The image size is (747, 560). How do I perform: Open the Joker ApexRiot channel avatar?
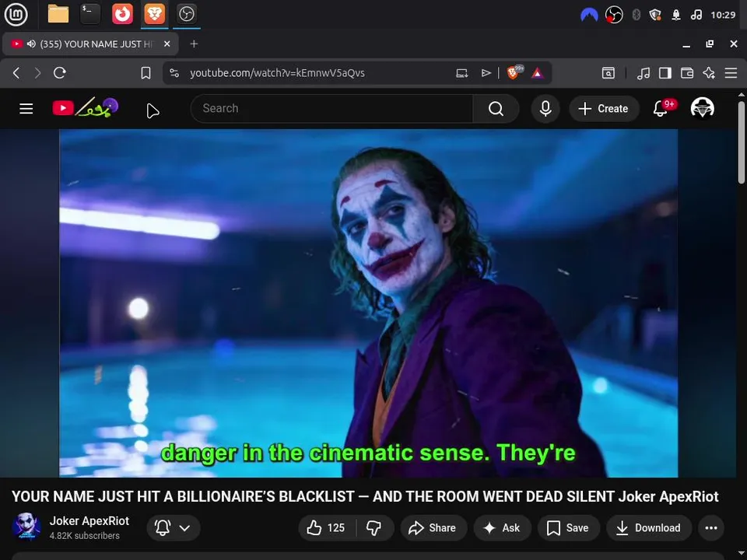click(26, 527)
